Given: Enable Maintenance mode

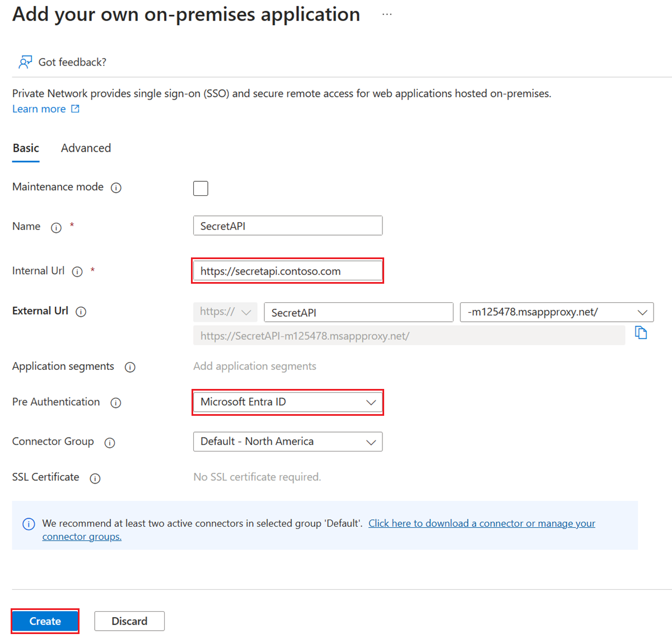Looking at the screenshot, I should click(200, 188).
